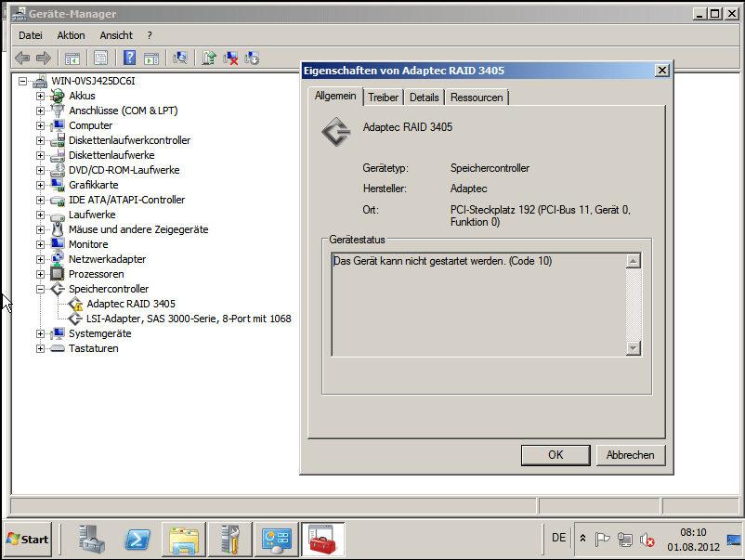Select the LSI-Adapter SAS 3000-Serie entry

189,319
